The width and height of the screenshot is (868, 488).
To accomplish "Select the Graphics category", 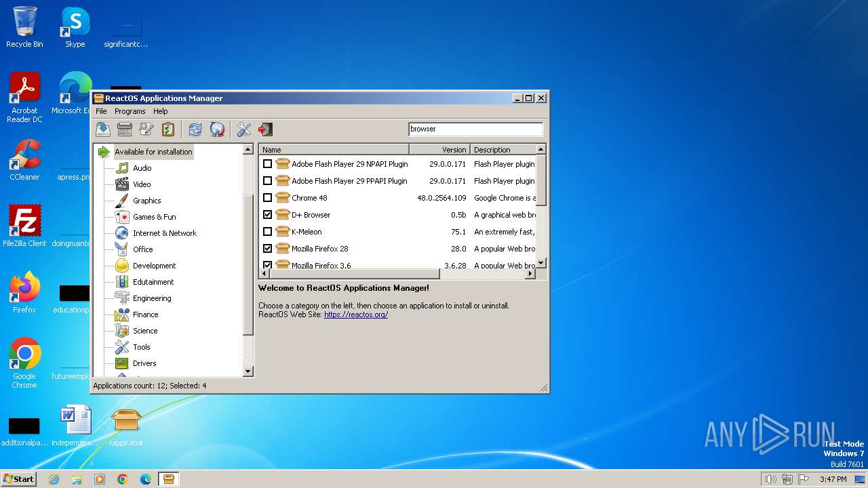I will 146,201.
